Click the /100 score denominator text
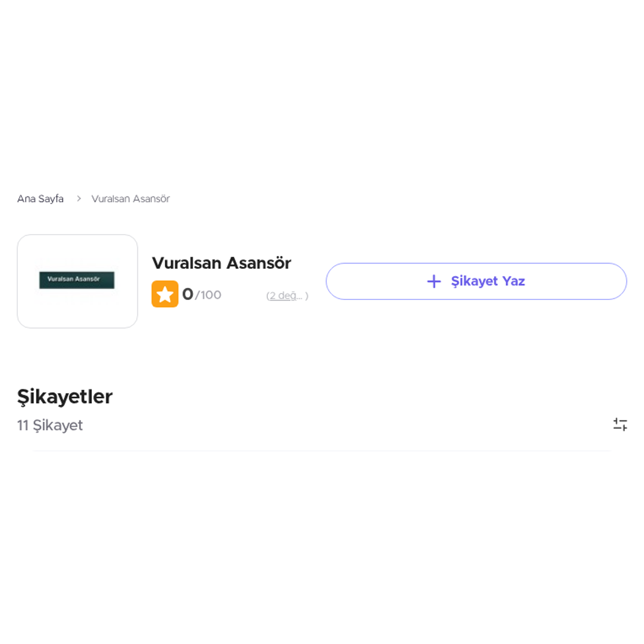Viewport: 644px width, 644px height. (208, 295)
